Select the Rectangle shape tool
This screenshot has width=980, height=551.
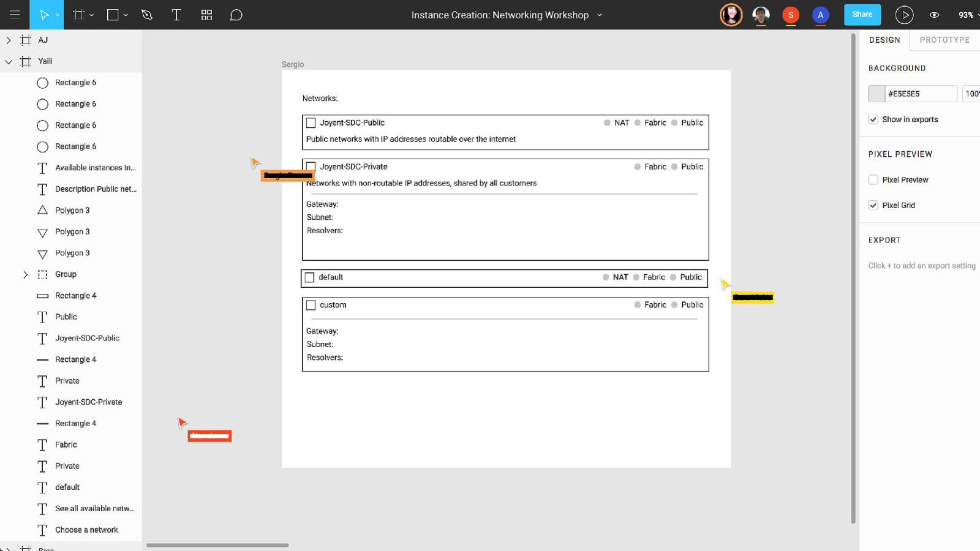(x=113, y=15)
